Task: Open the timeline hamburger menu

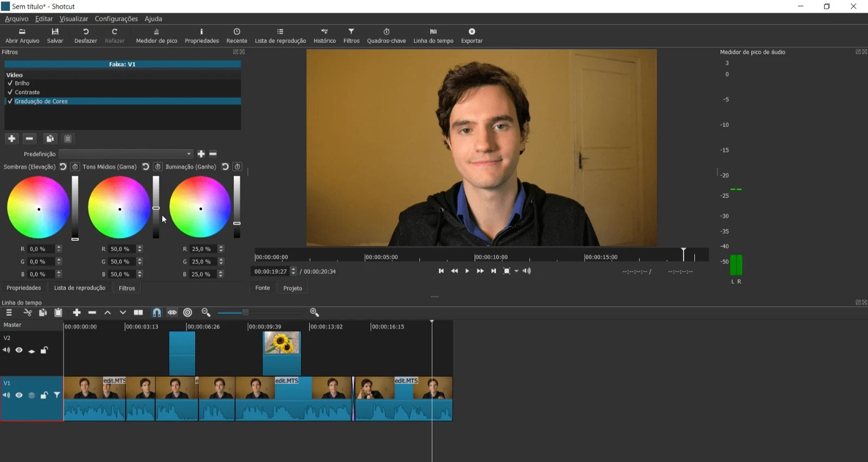Action: point(9,312)
